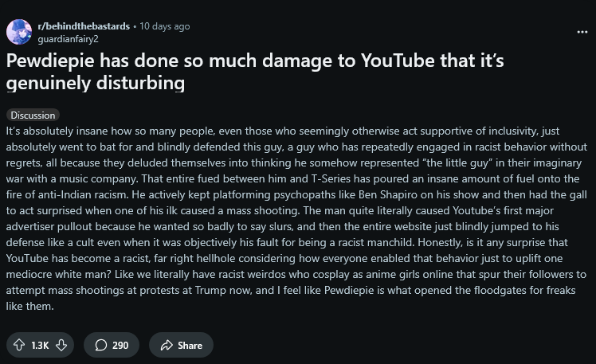Filter by the Discussion flair tag

point(33,115)
